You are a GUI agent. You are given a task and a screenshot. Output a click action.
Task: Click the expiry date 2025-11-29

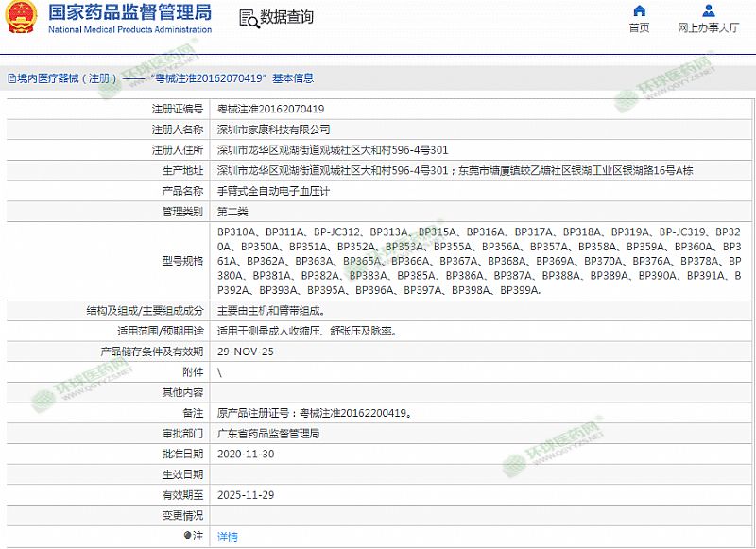click(x=245, y=494)
